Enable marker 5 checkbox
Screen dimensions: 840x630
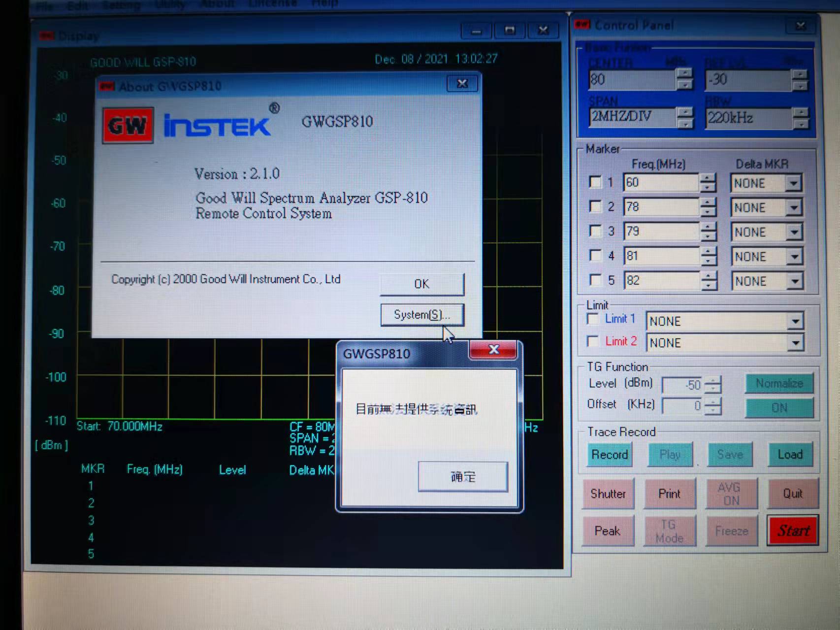pyautogui.click(x=595, y=280)
